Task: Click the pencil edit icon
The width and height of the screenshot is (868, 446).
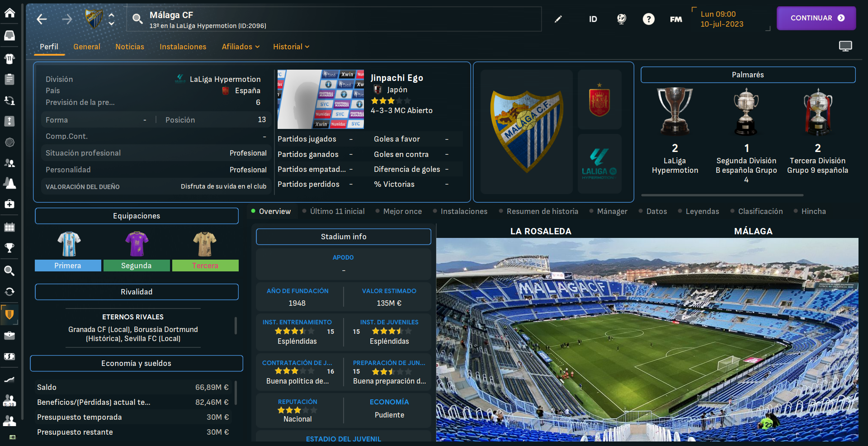Action: tap(558, 19)
